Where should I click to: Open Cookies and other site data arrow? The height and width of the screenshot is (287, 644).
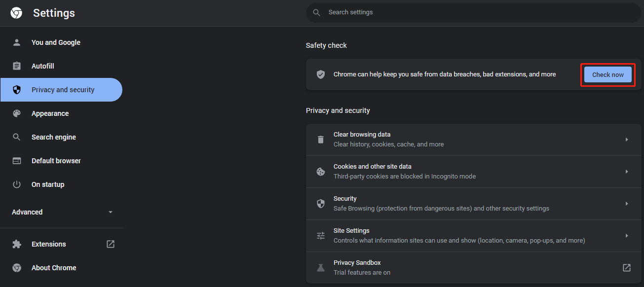627,172
